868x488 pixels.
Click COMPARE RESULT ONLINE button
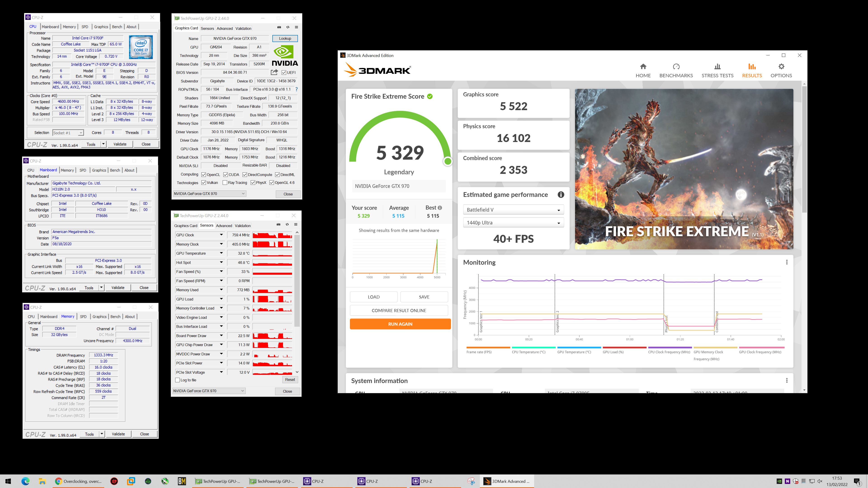pyautogui.click(x=399, y=310)
